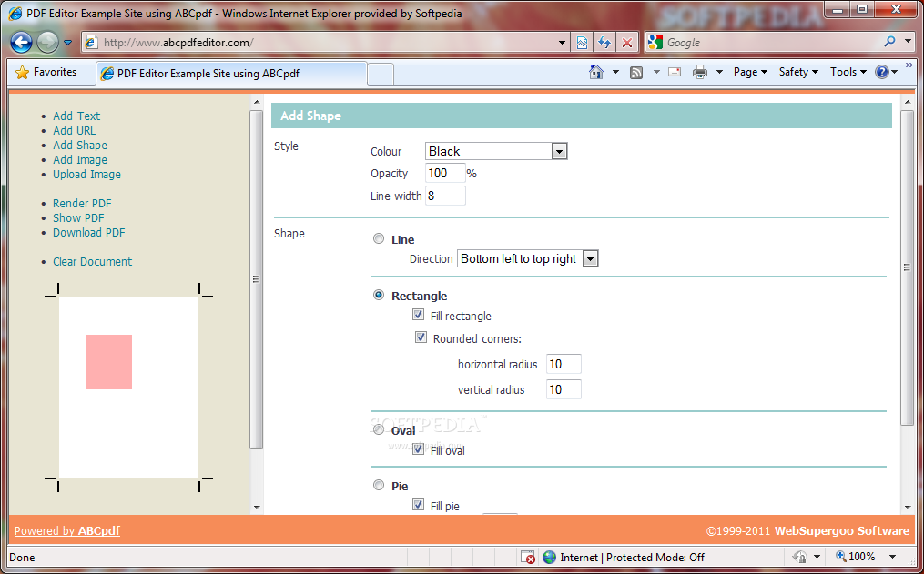
Task: Click the popup blocker status bar icon
Action: coord(527,557)
